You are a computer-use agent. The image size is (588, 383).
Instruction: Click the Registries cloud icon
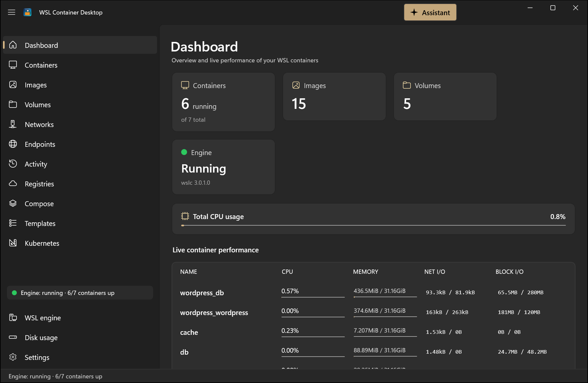coord(13,183)
